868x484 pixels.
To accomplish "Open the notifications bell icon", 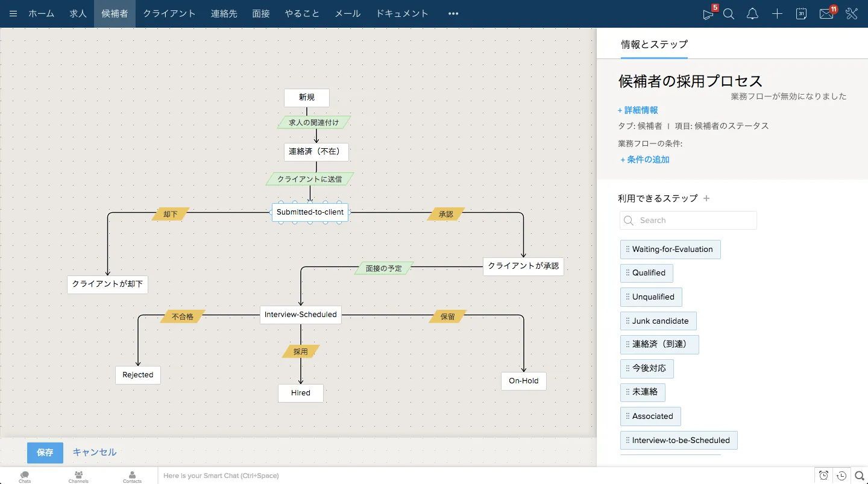I will coord(752,14).
